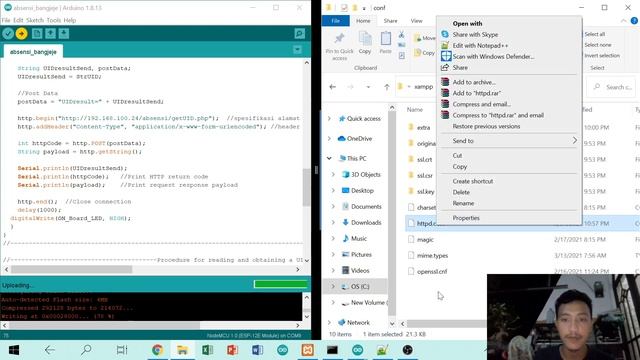Click Invert selection in ribbon
This screenshot has width=640, height=360.
pos(602,56)
